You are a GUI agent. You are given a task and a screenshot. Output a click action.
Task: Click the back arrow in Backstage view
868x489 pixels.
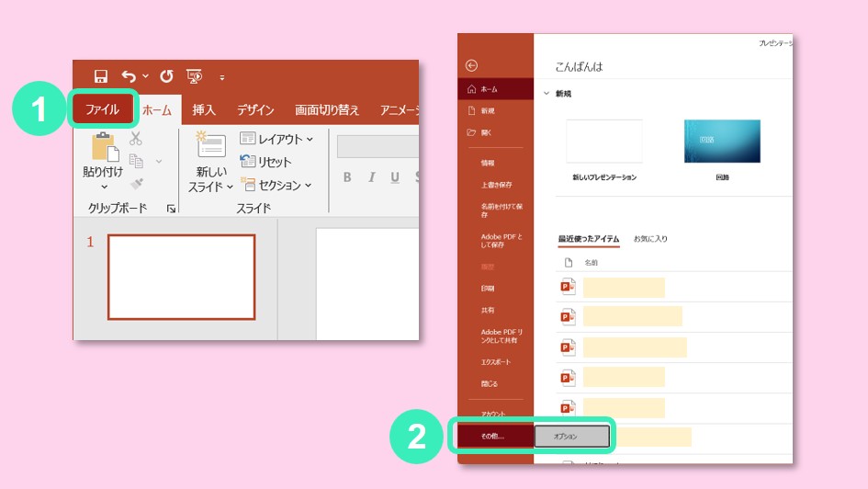pos(471,66)
